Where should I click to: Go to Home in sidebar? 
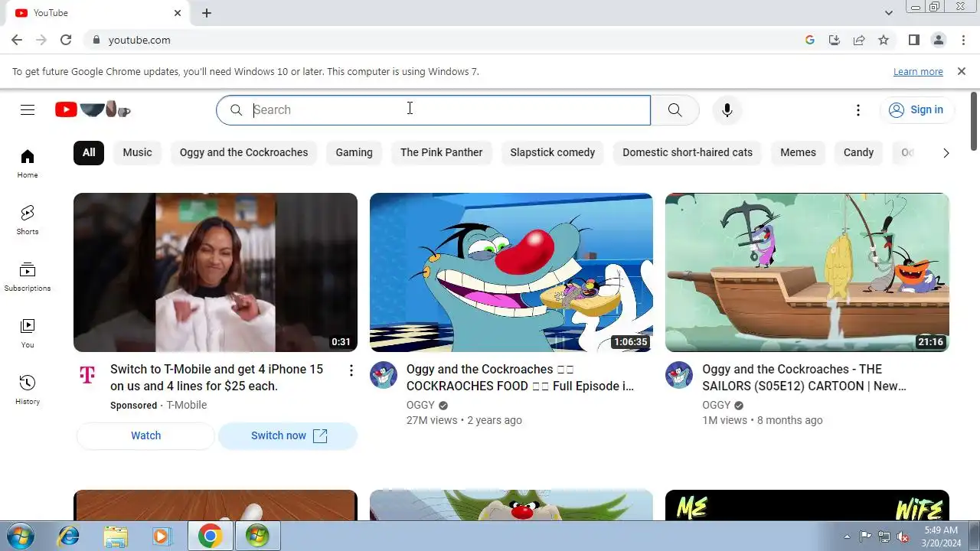[28, 163]
